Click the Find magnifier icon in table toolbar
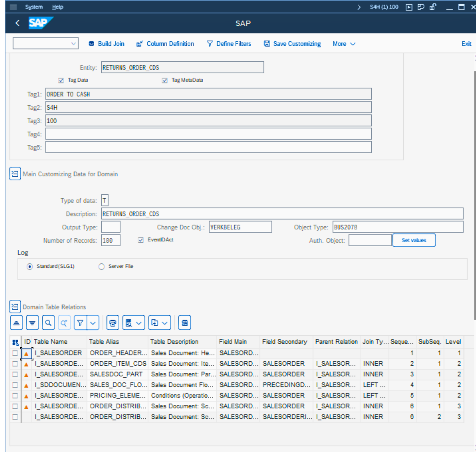This screenshot has width=476, height=452. (48, 323)
